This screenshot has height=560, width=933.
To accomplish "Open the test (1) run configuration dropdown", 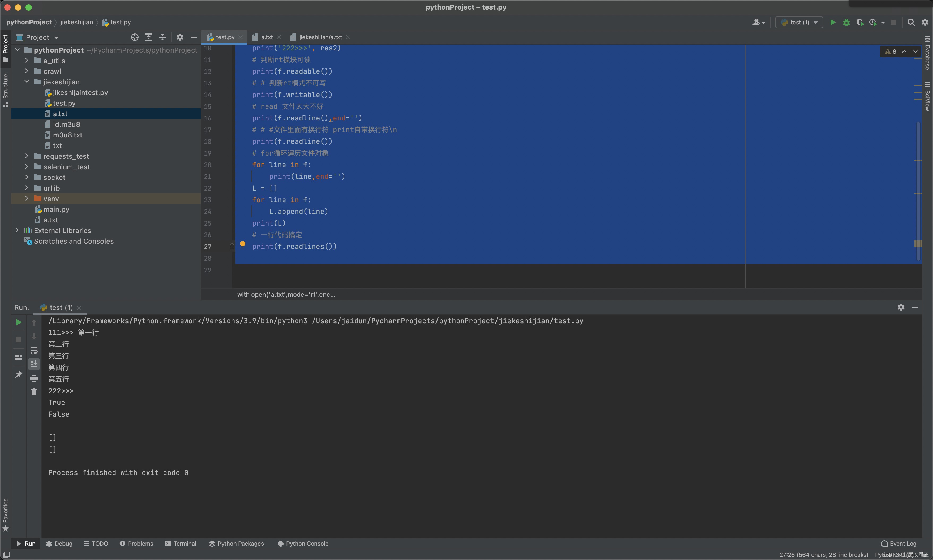I will [x=799, y=22].
